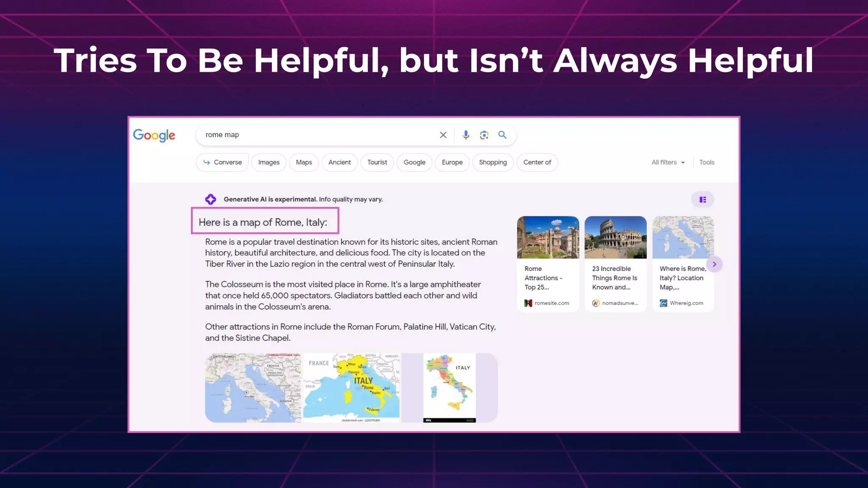
Task: Clear the search box with X icon
Action: point(443,135)
